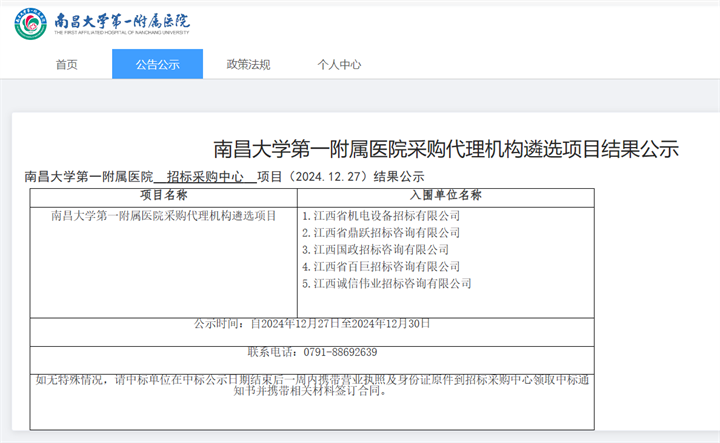Viewport: 720px width, 443px height.
Task: Click the page heading 南昌大学第一附属医院采购代理机构遴选项目结果公示
Action: [446, 149]
